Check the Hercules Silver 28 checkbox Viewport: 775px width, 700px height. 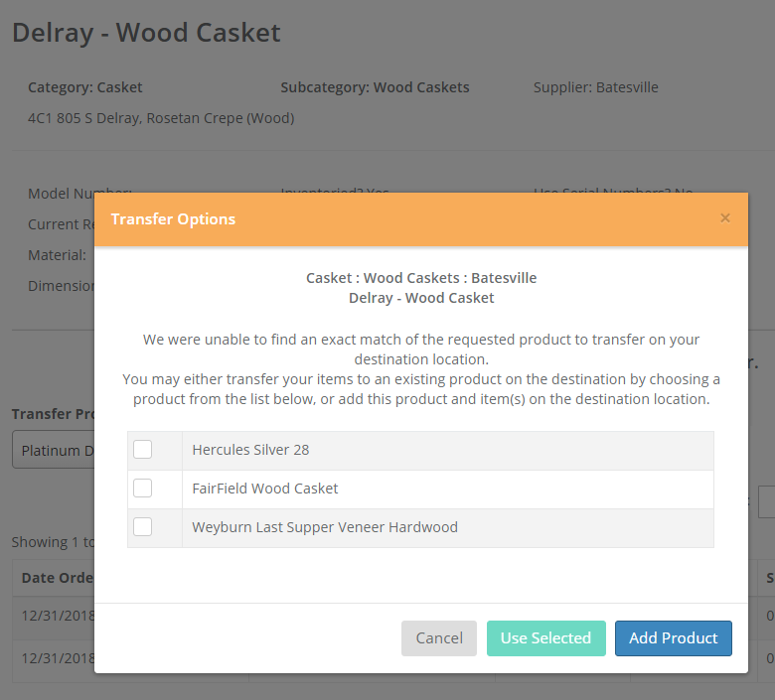tap(143, 450)
